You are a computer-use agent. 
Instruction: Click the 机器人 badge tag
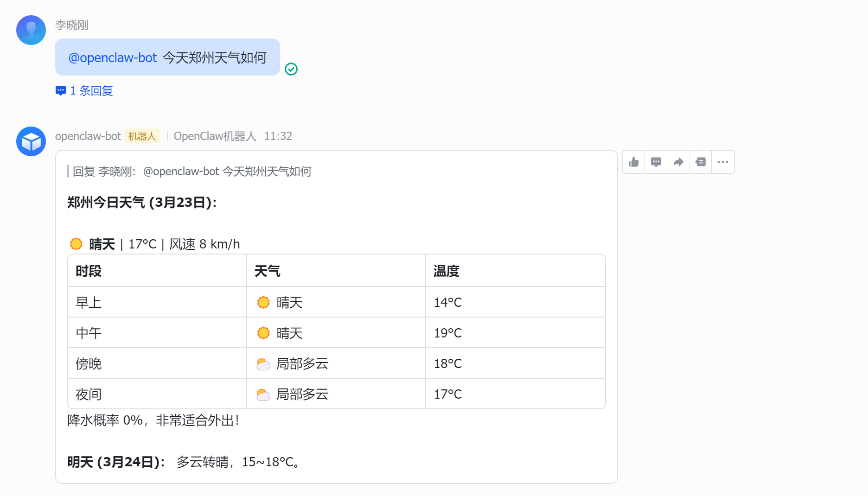tap(142, 136)
